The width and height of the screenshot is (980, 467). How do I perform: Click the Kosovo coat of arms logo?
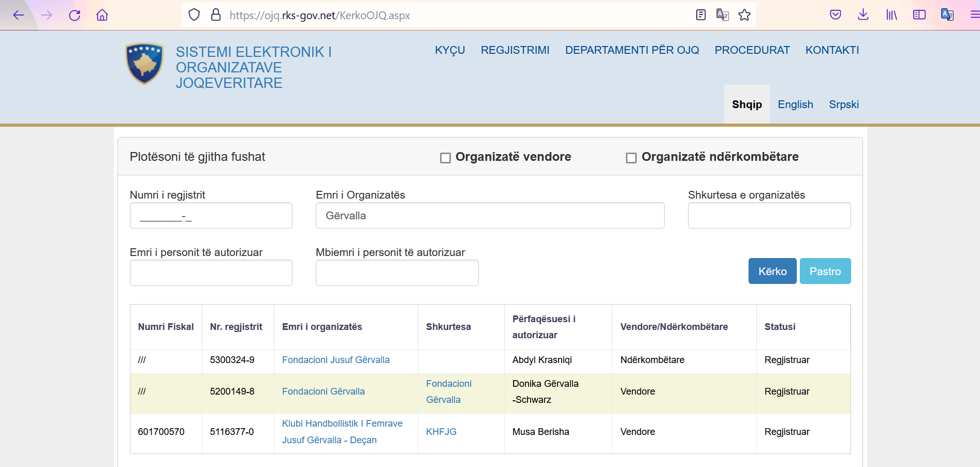(x=144, y=64)
